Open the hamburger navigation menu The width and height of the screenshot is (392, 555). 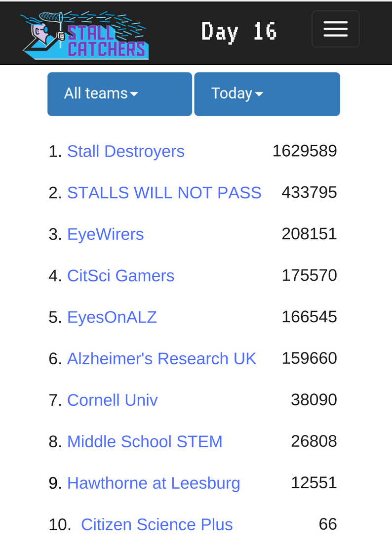coord(335,29)
